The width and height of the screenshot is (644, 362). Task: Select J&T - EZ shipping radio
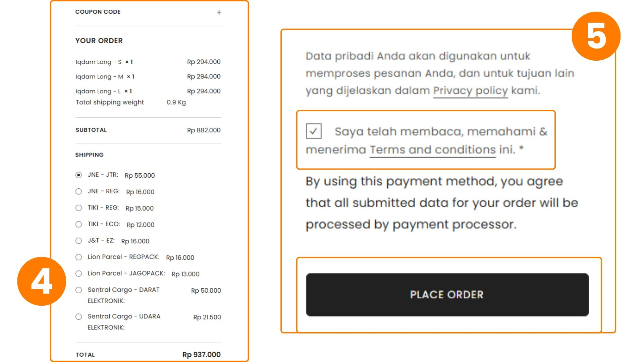click(78, 241)
